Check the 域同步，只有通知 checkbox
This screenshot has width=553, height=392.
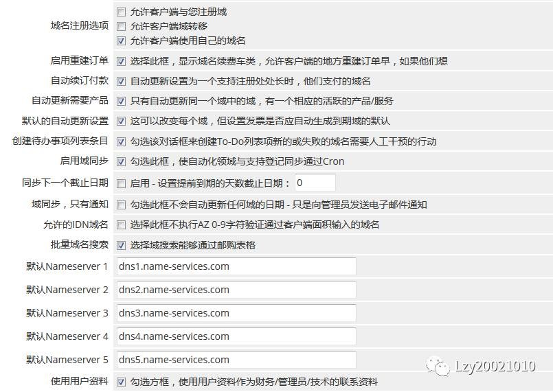coord(121,205)
